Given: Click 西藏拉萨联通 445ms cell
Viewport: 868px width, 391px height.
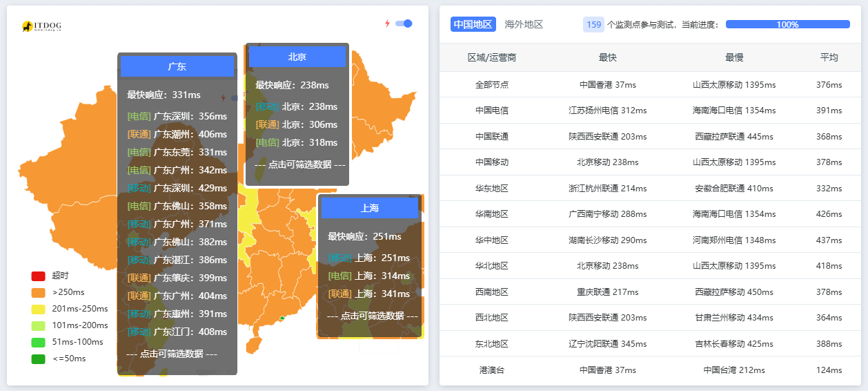Looking at the screenshot, I should pyautogui.click(x=734, y=137).
